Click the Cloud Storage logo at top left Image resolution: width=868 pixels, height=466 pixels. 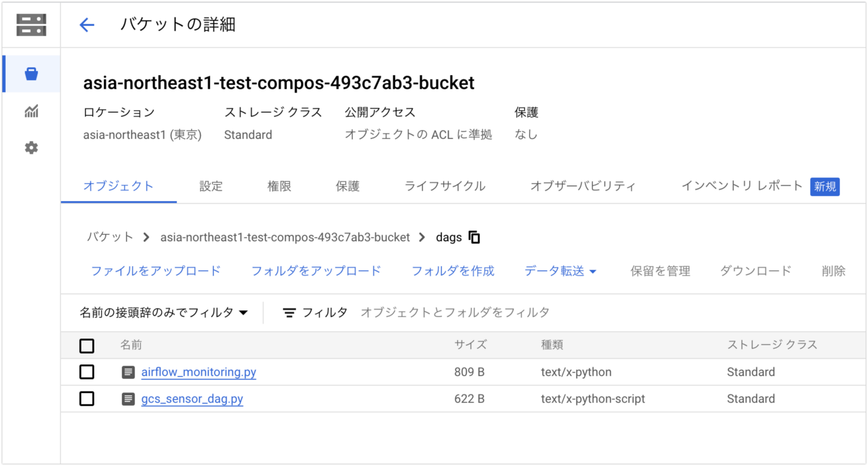pos(31,25)
